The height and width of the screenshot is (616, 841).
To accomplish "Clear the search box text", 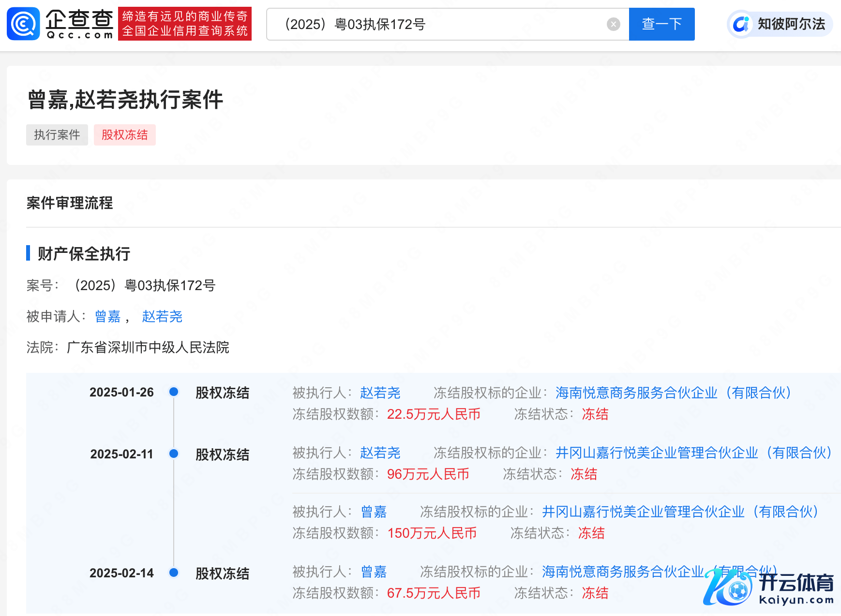I will pos(613,24).
